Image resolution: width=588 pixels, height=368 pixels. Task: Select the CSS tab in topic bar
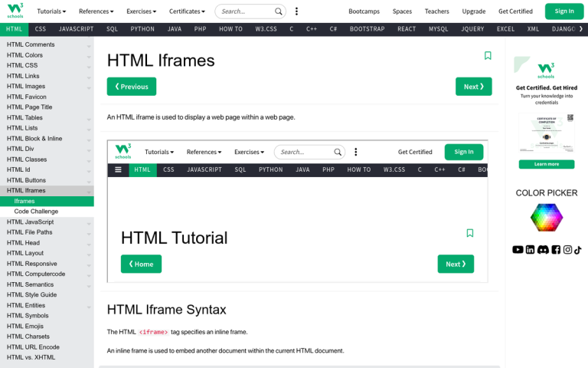[41, 29]
